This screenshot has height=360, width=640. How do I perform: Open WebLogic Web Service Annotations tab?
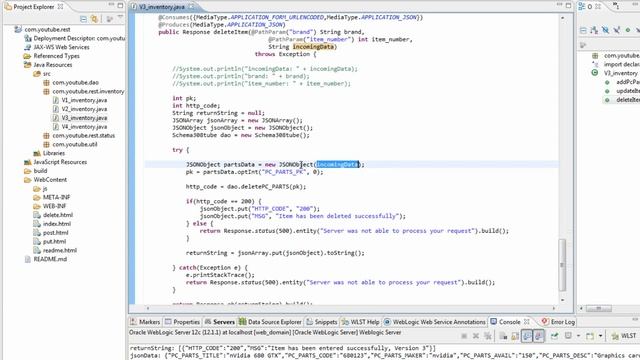pyautogui.click(x=435, y=322)
